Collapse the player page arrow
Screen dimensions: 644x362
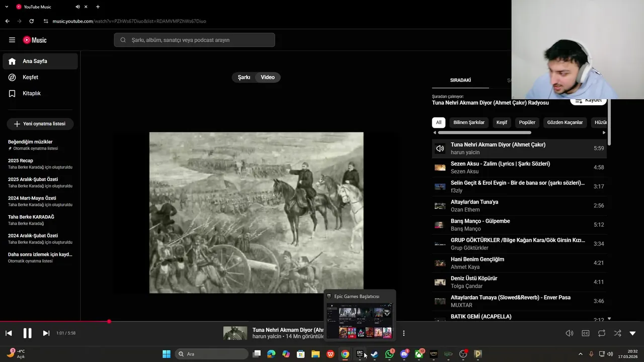pyautogui.click(x=633, y=333)
